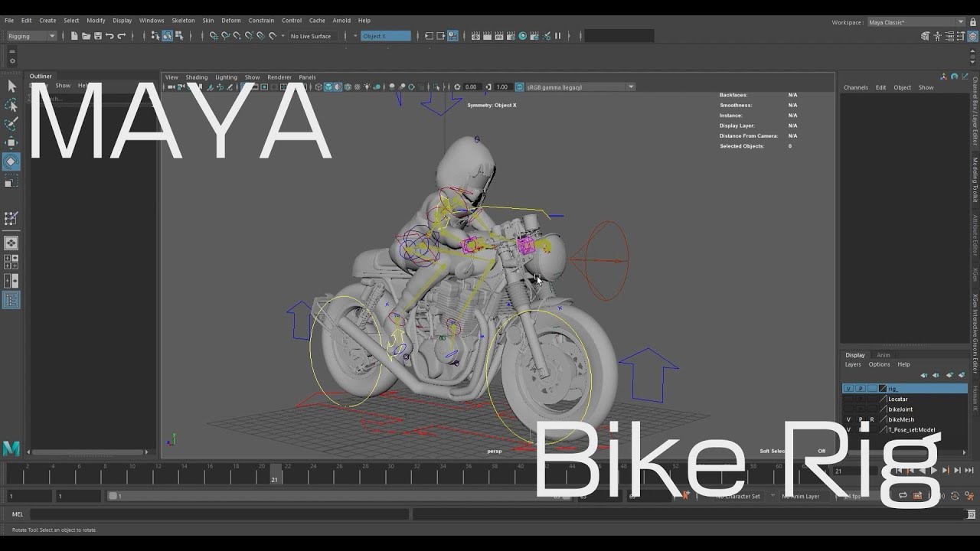Open the Constrain menu
The image size is (980, 551).
click(261, 21)
